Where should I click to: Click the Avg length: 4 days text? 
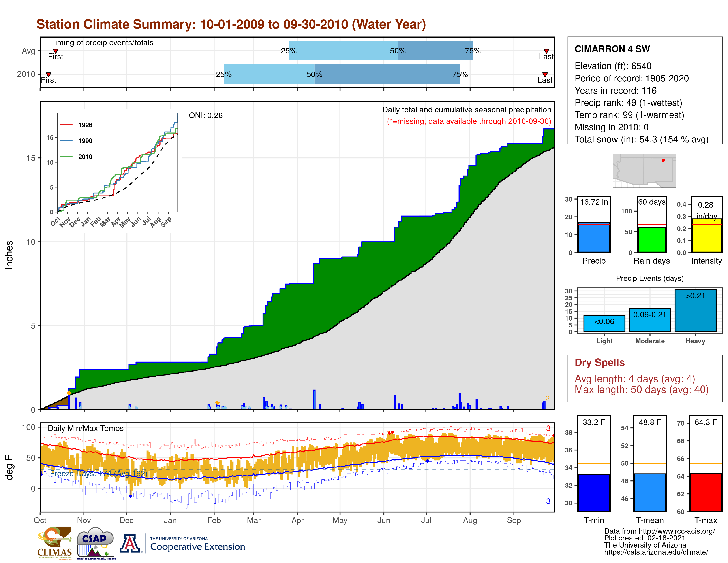coord(635,379)
